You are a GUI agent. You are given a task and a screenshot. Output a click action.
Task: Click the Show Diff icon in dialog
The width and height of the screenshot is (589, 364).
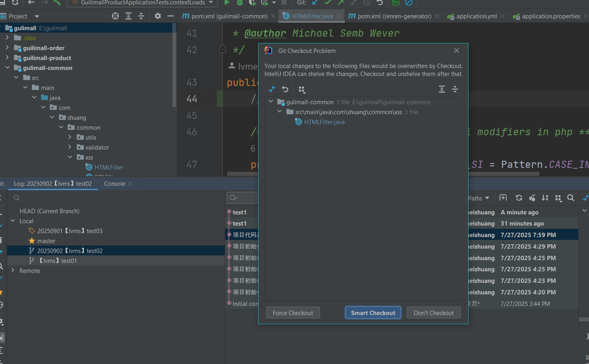pos(272,89)
